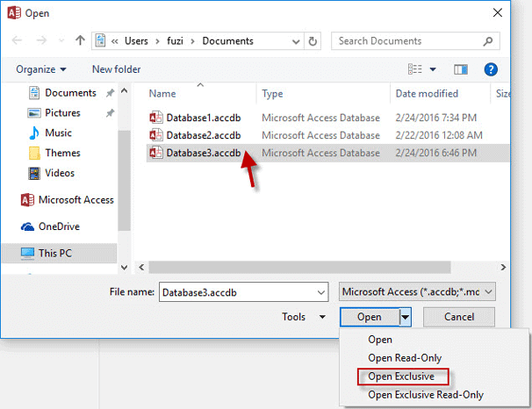
Task: Click the Database2.accdb file icon
Action: click(x=156, y=135)
